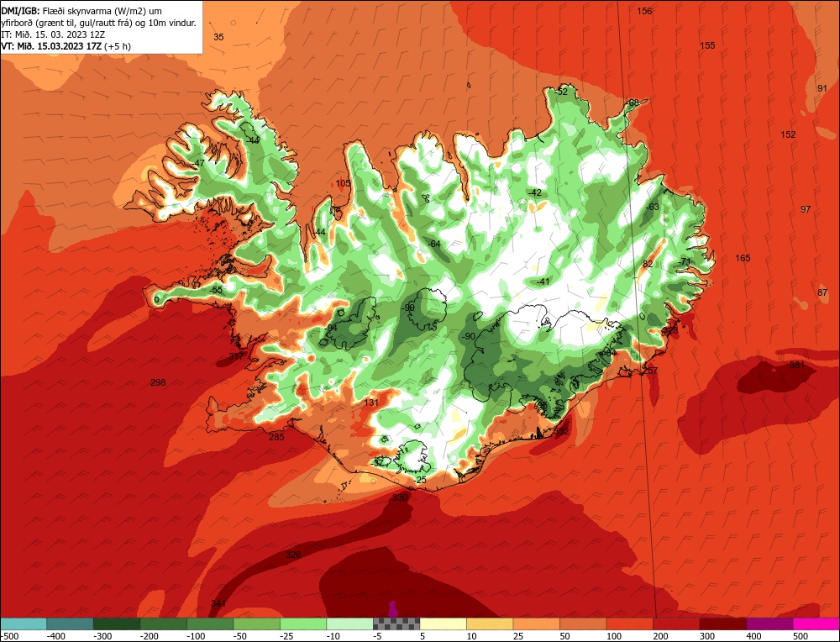Select the value 155 on the northeast sea
840x642 pixels.
click(x=707, y=45)
